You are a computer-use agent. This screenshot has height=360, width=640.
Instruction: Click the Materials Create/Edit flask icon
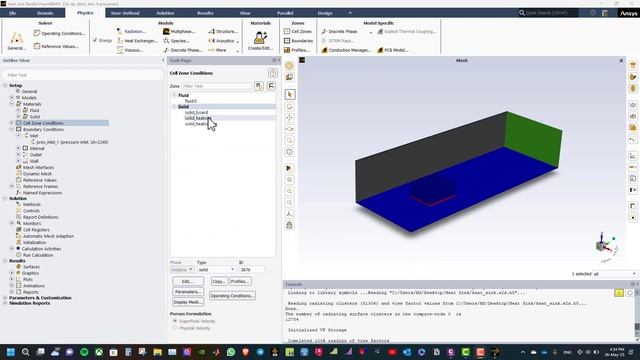pyautogui.click(x=260, y=38)
